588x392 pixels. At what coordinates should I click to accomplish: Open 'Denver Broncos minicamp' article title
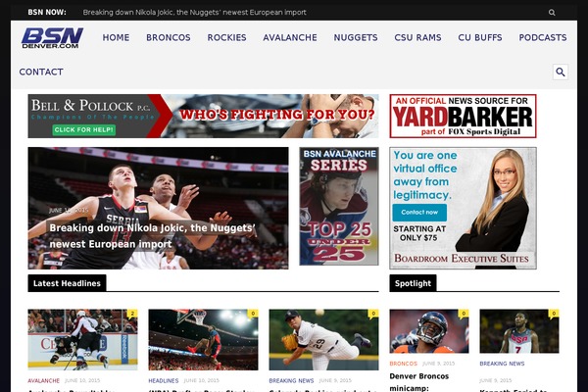[x=419, y=382]
